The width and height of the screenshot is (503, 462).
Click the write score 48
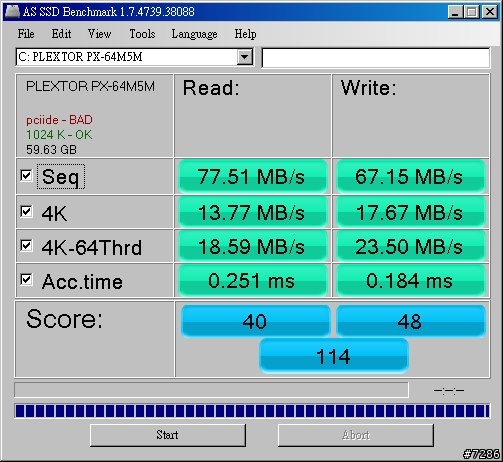tap(411, 321)
